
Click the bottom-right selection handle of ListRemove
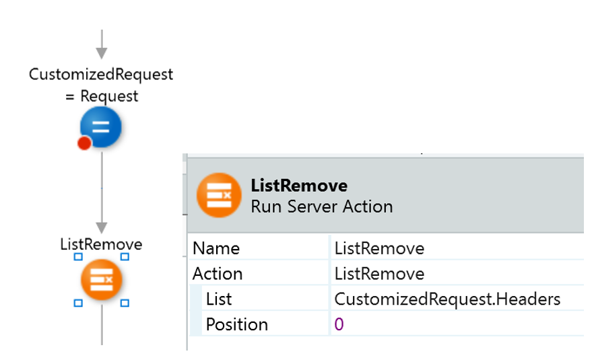click(x=125, y=303)
